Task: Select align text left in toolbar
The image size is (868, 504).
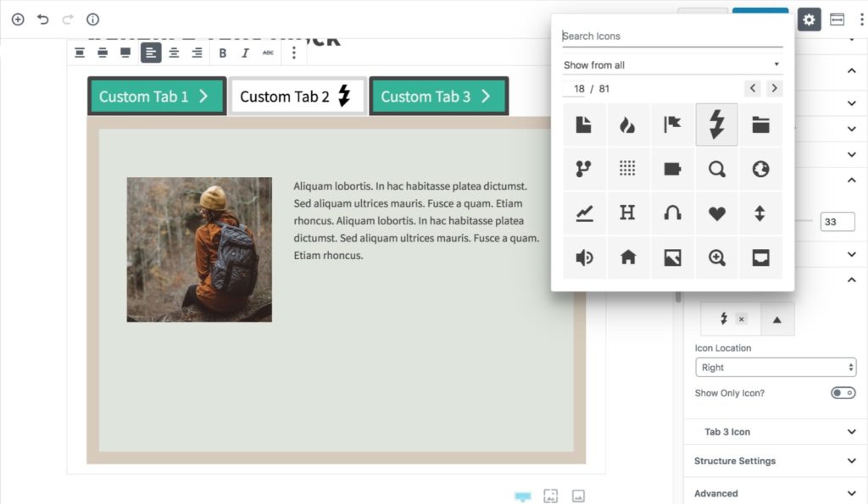Action: click(x=151, y=53)
